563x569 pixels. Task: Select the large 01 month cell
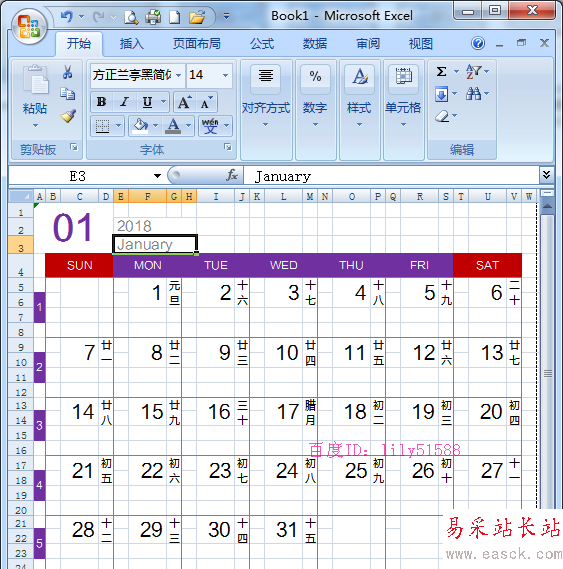[x=73, y=228]
